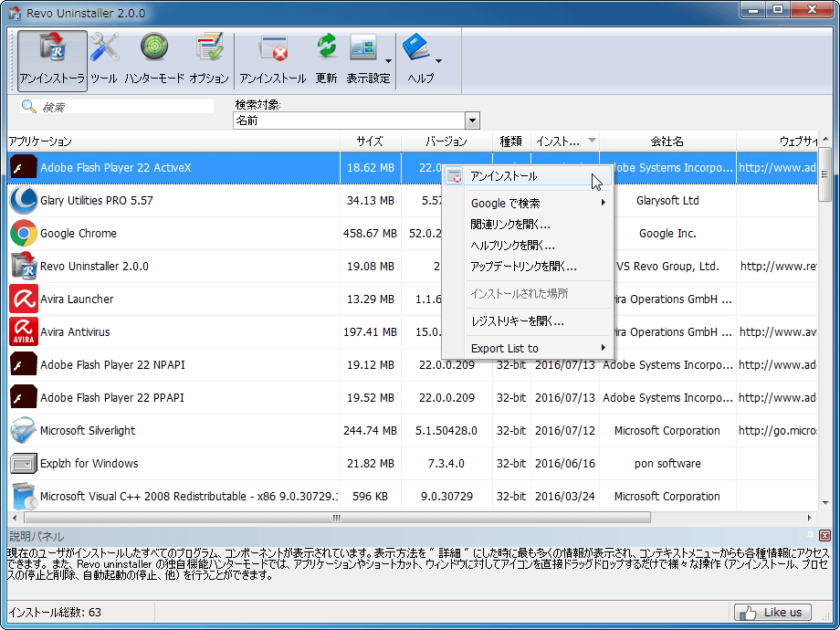The height and width of the screenshot is (630, 840).
Task: Open the Export List to submenu
Action: (528, 348)
